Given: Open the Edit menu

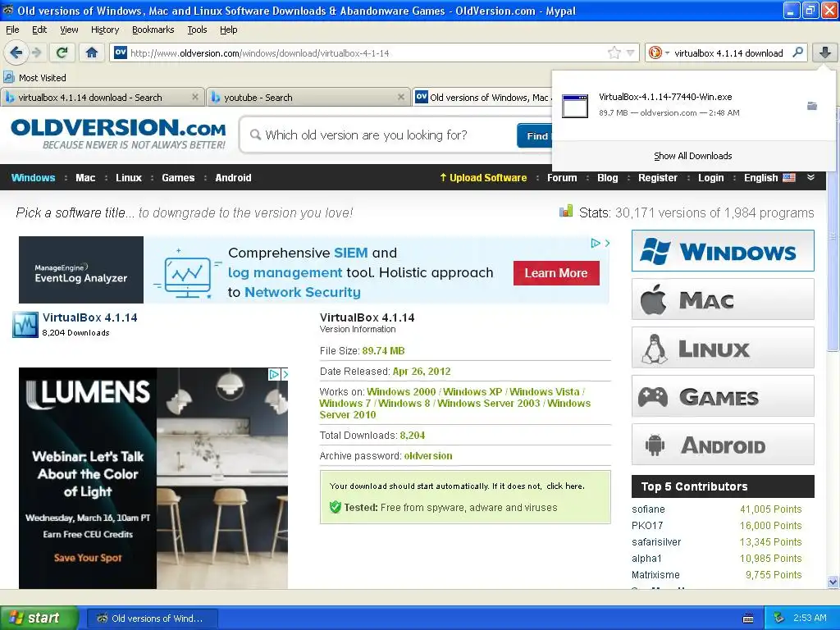Looking at the screenshot, I should click(x=39, y=30).
